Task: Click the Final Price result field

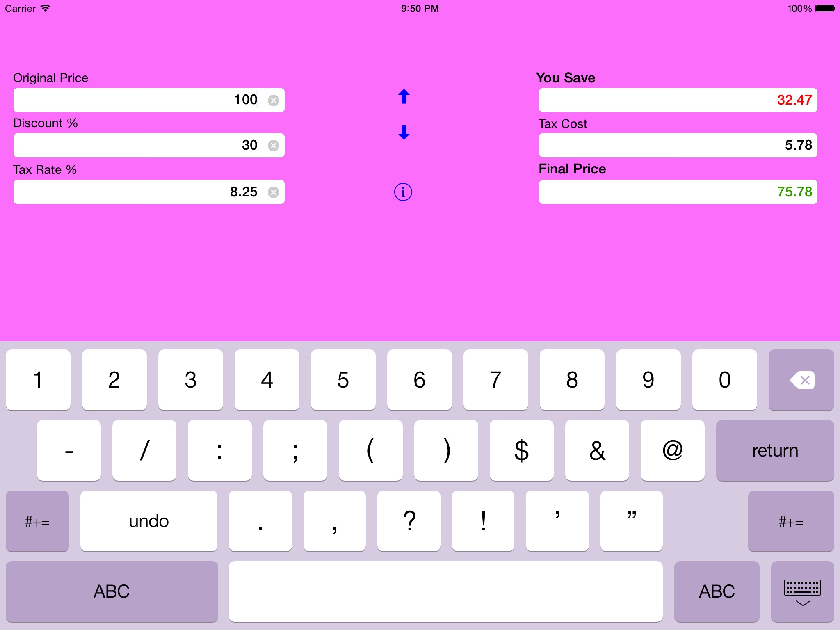Action: point(678,192)
